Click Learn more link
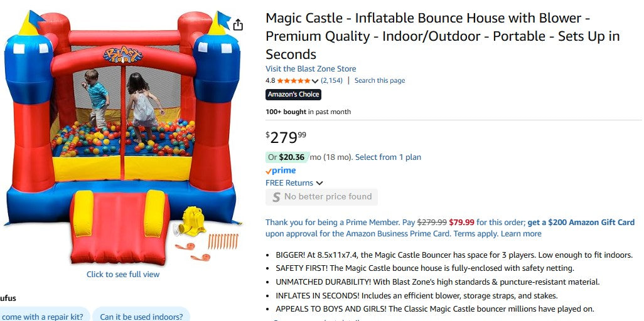The image size is (644, 321). pyautogui.click(x=521, y=234)
